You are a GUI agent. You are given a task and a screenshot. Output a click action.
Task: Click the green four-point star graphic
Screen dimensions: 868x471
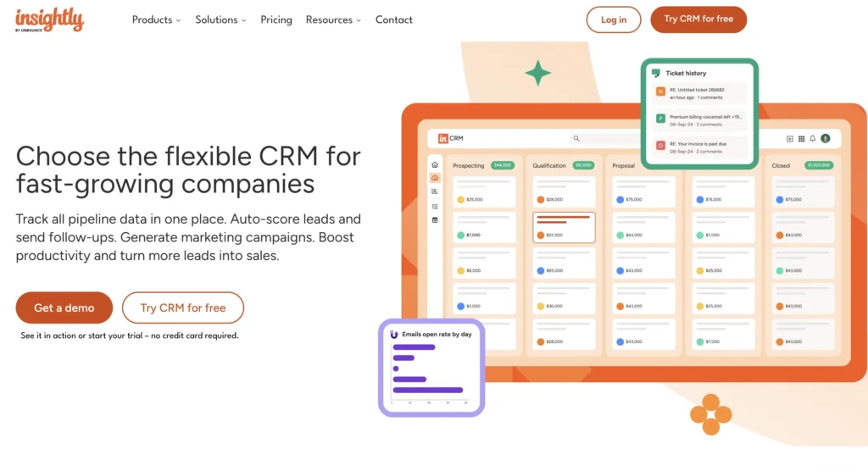tap(537, 73)
